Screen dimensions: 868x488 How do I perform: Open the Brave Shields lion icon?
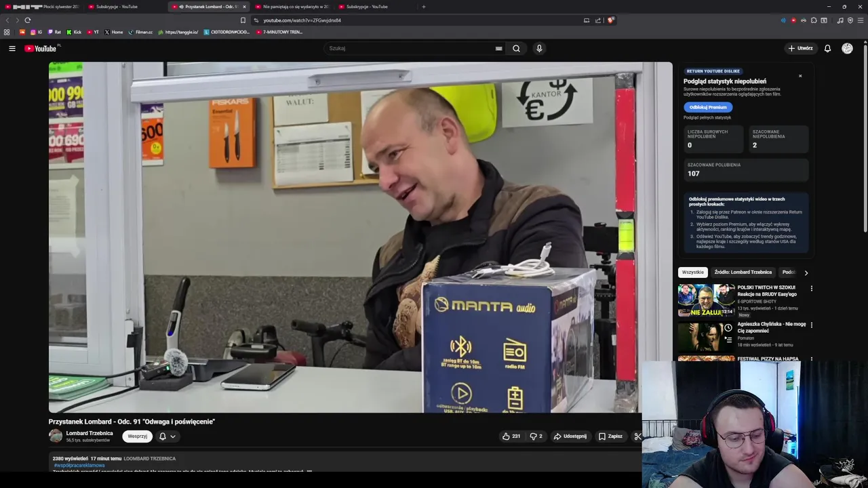[x=610, y=20]
